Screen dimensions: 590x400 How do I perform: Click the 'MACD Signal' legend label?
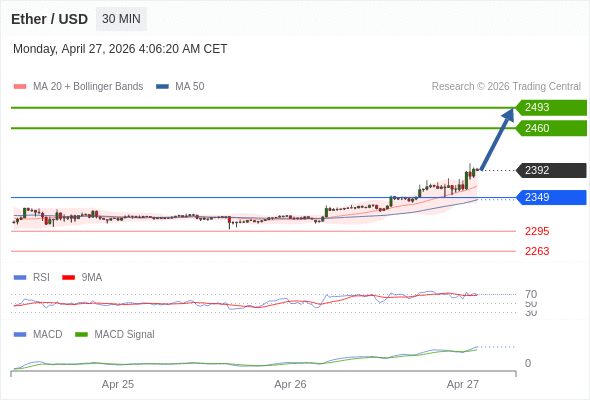[124, 335]
